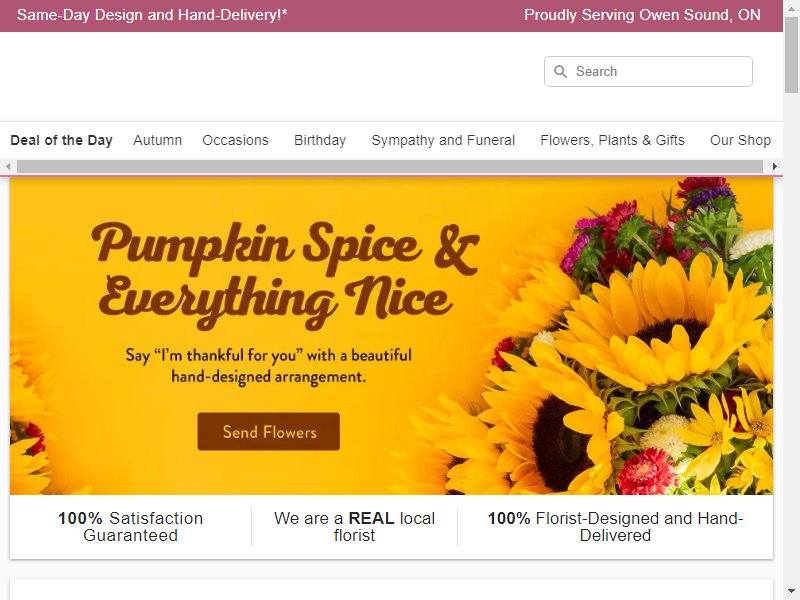Click "100% Florist-Designed and Hand-Delivered" text
800x600 pixels.
615,527
